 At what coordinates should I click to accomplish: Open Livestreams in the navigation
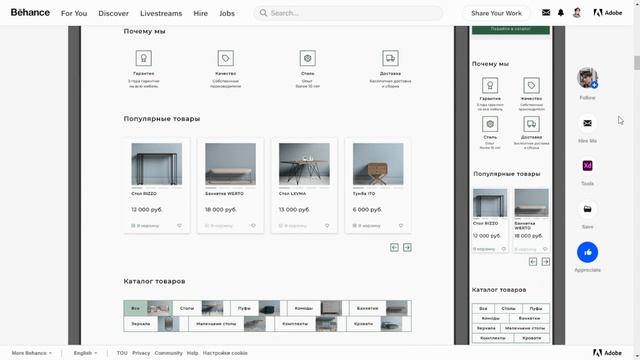161,13
